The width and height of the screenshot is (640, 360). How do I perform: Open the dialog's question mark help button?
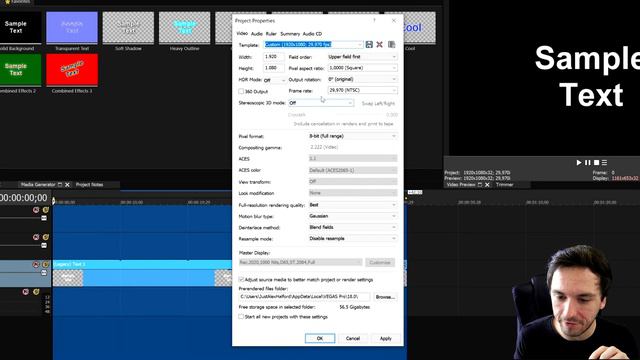point(374,20)
